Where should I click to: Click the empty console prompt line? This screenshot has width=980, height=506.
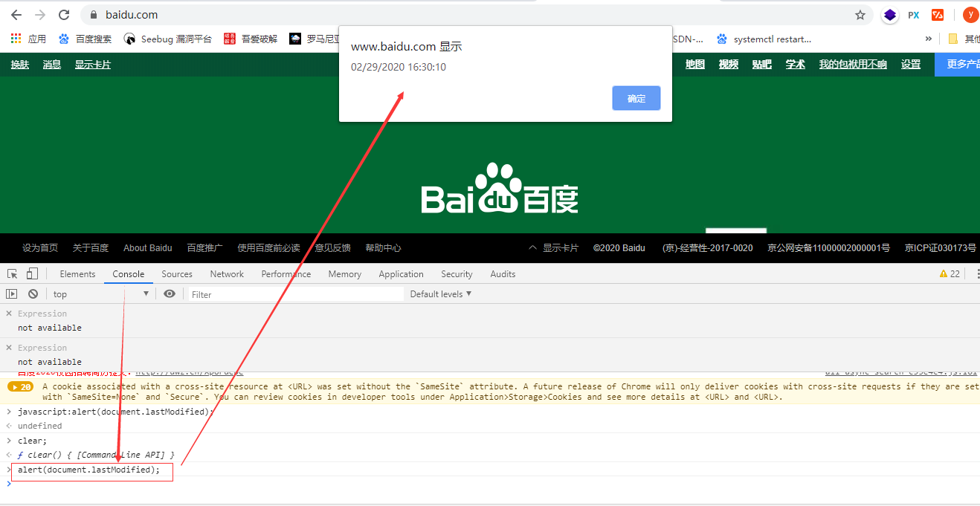pos(490,484)
